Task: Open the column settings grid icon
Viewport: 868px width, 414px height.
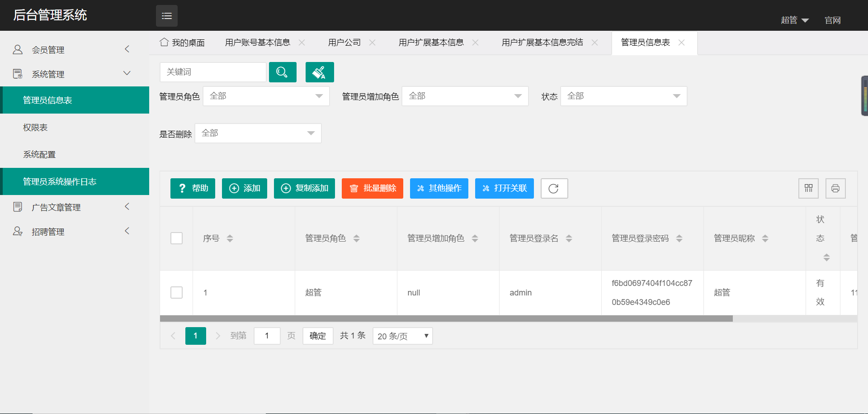Action: (x=808, y=188)
